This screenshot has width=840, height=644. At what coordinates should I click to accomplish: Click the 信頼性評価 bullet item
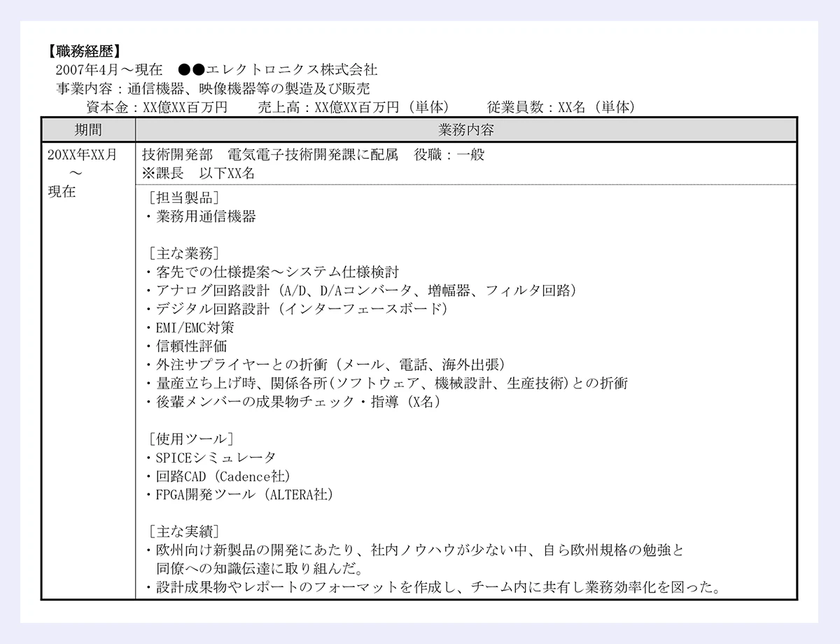point(185,346)
